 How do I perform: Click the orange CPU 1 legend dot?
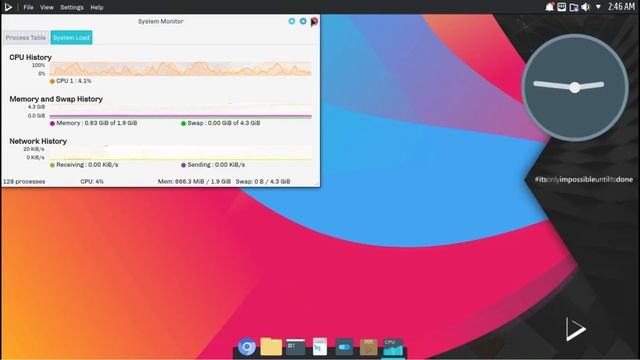pos(52,81)
